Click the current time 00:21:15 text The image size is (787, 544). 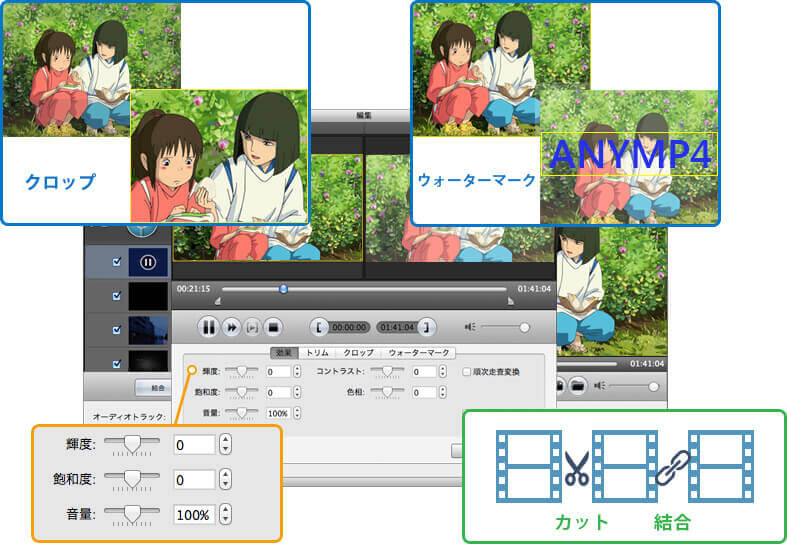click(193, 289)
